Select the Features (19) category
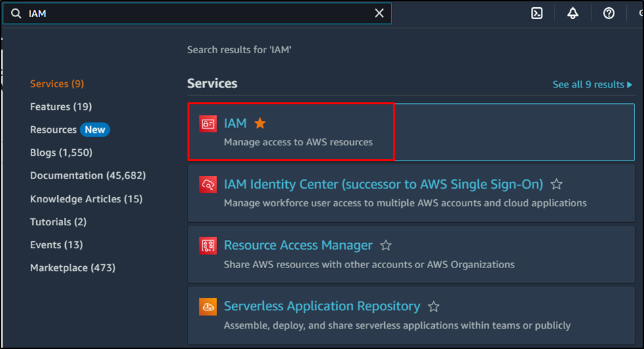This screenshot has height=349, width=644. pos(61,106)
